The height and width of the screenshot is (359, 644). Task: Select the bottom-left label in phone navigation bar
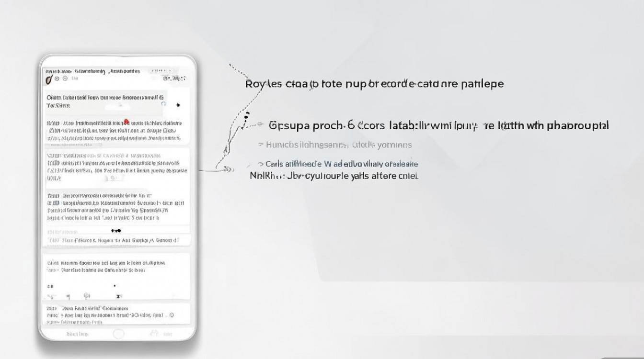click(77, 334)
